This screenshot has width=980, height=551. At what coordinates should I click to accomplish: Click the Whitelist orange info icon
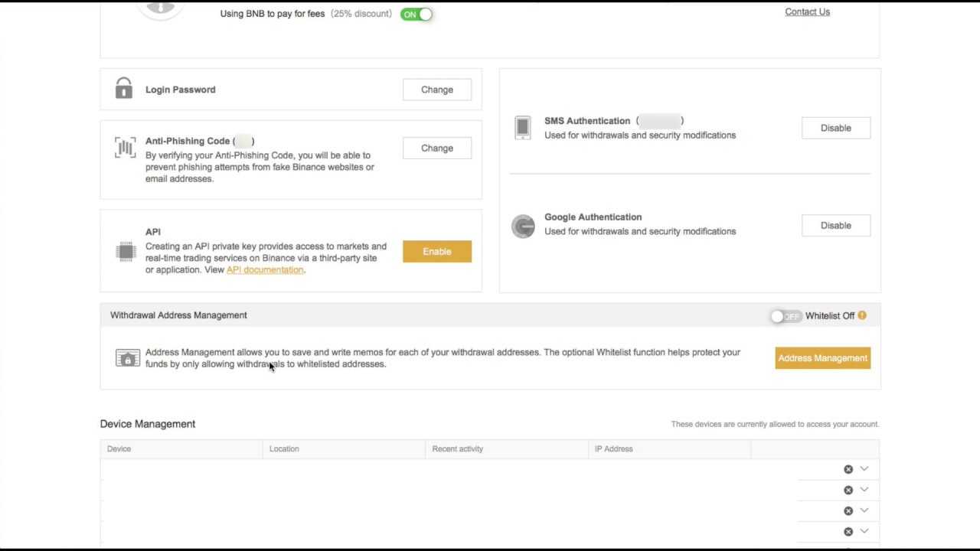coord(862,315)
